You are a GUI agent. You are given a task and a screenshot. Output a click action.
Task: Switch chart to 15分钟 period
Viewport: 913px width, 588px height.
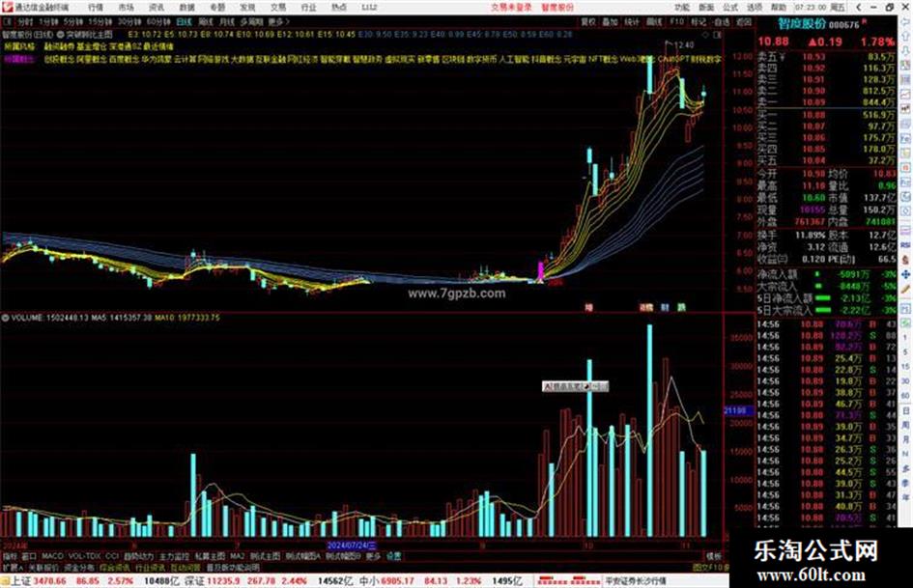[x=100, y=21]
